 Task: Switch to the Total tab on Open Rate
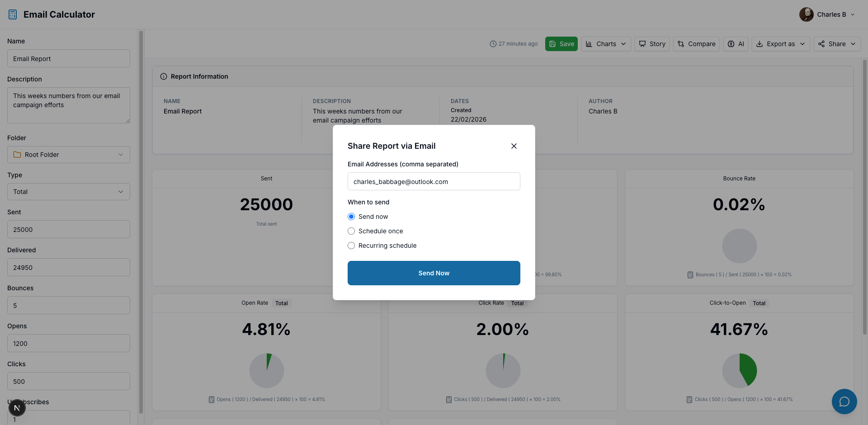[x=281, y=303]
